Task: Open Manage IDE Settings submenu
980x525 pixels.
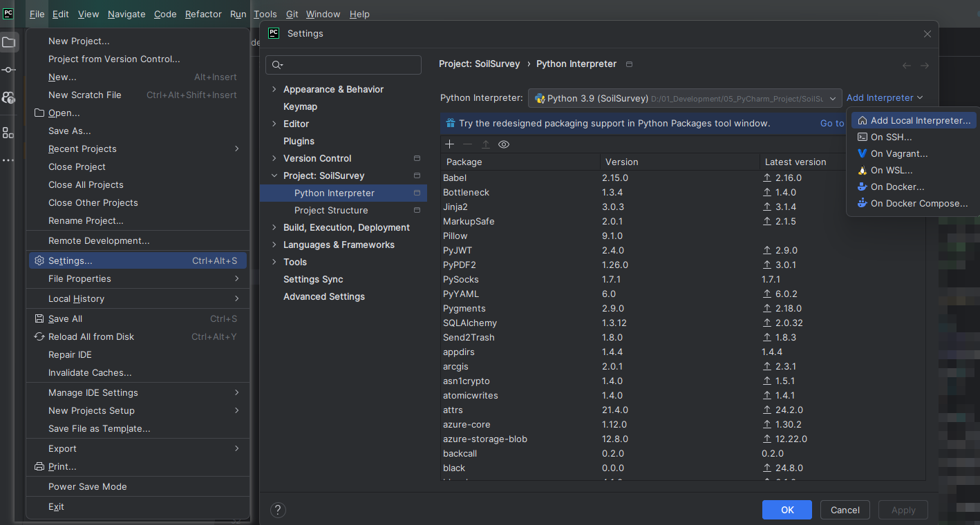Action: (x=138, y=392)
